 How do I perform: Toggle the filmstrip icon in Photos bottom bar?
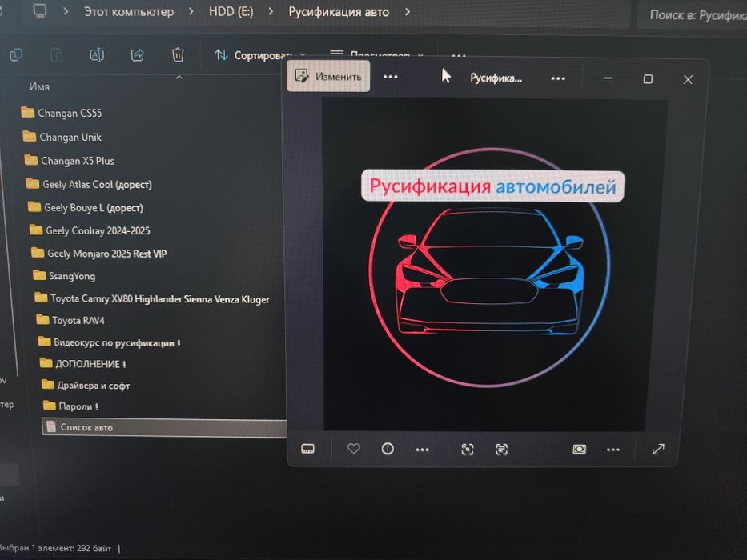[x=307, y=449]
